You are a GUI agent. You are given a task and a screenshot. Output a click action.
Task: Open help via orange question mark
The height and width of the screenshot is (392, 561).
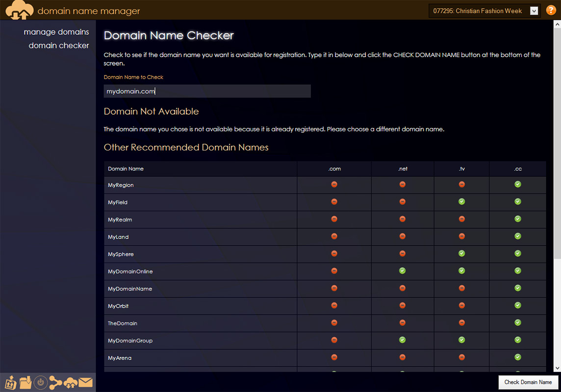[551, 10]
